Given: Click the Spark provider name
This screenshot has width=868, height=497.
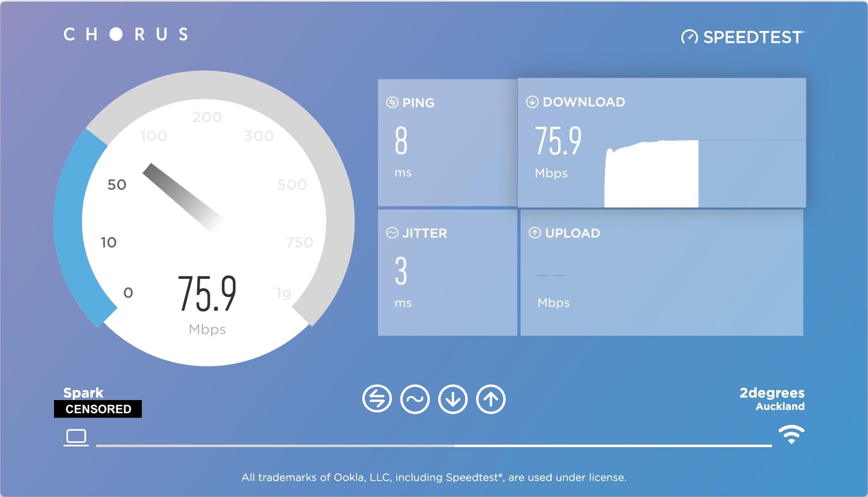Looking at the screenshot, I should pos(83,393).
